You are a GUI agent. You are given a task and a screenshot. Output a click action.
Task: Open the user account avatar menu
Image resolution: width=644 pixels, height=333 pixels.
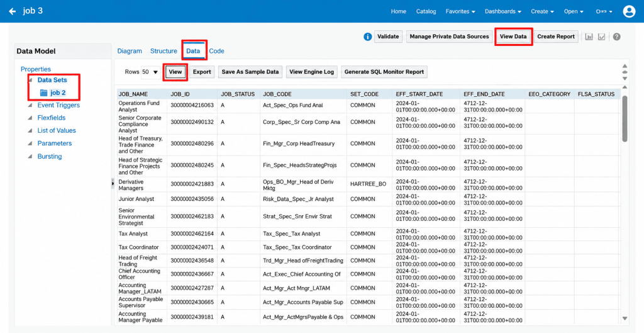coord(629,11)
